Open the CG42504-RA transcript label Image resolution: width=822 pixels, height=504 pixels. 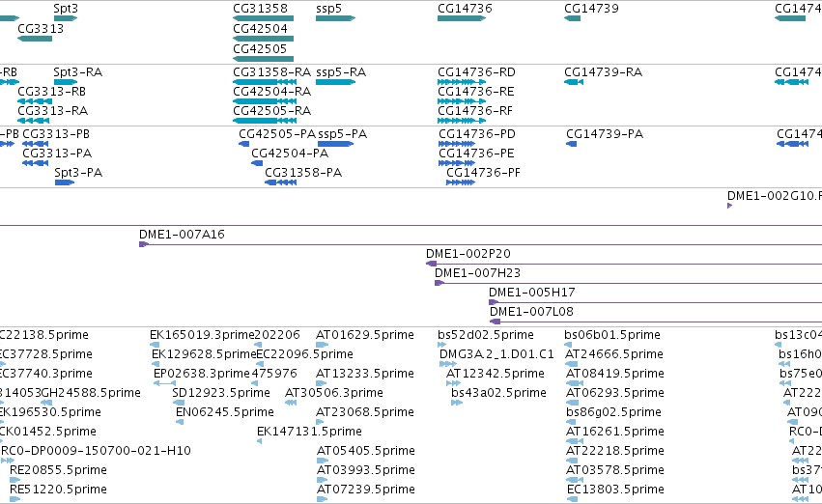pyautogui.click(x=271, y=92)
